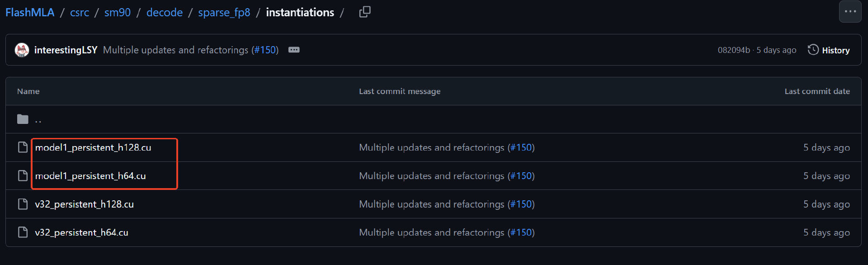This screenshot has width=868, height=265.
Task: Open commit hash 082094b
Action: pos(733,50)
